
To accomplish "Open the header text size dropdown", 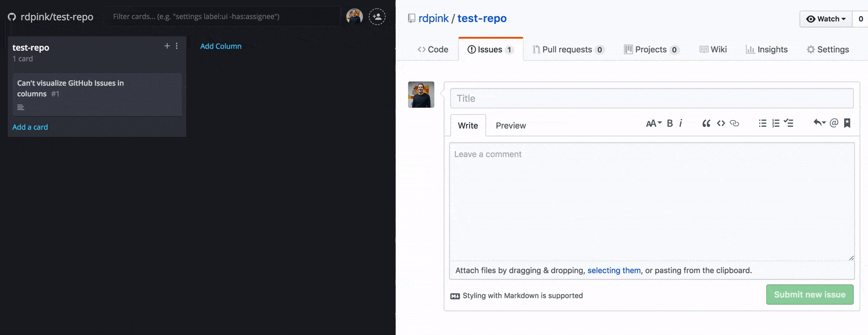I will click(x=654, y=123).
